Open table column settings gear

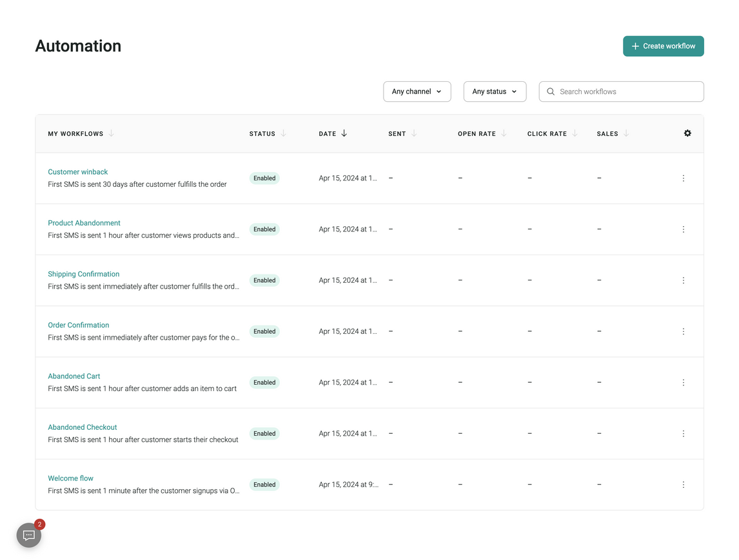click(x=687, y=133)
